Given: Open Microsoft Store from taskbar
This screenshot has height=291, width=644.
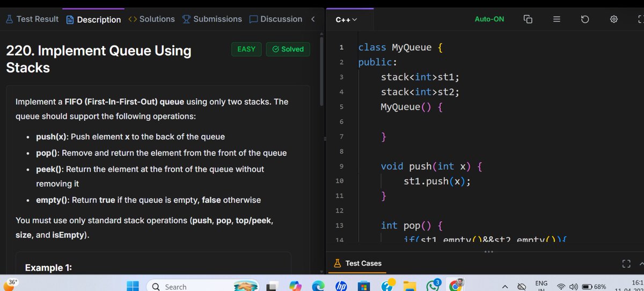Looking at the screenshot, I should [364, 287].
